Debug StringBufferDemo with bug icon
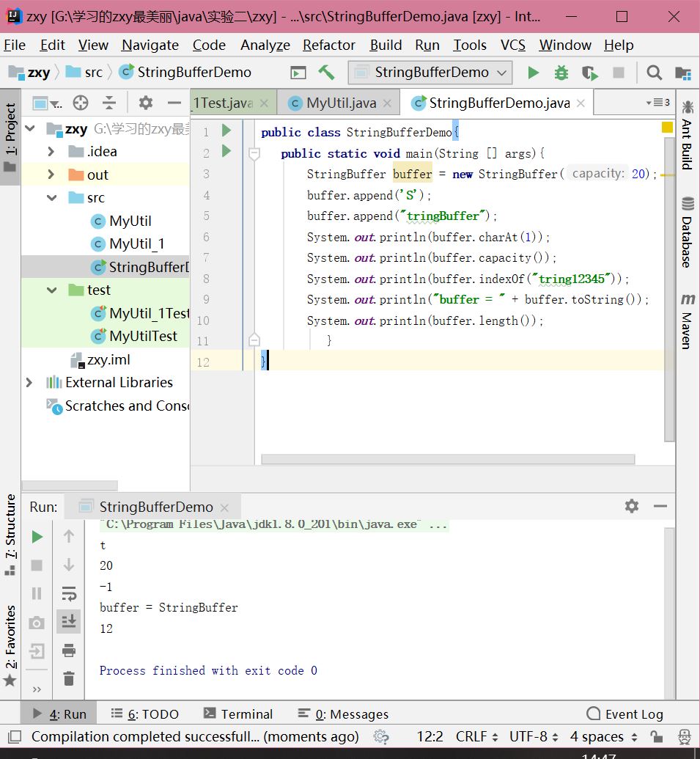 click(561, 73)
